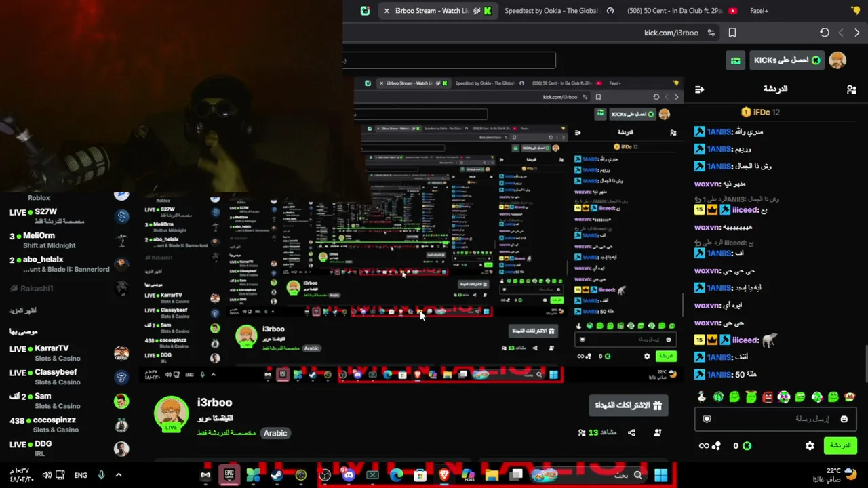Viewport: 868px width, 488px height.
Task: Switch ENG input language
Action: [x=81, y=475]
